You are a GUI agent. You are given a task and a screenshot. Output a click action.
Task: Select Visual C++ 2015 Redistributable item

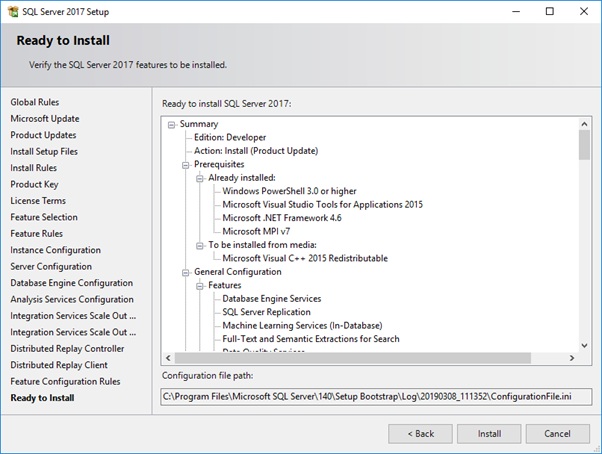(x=305, y=258)
